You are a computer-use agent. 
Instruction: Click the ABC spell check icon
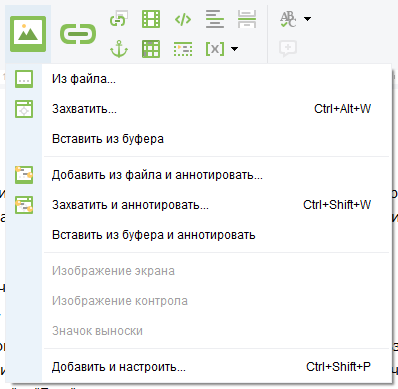pos(288,19)
